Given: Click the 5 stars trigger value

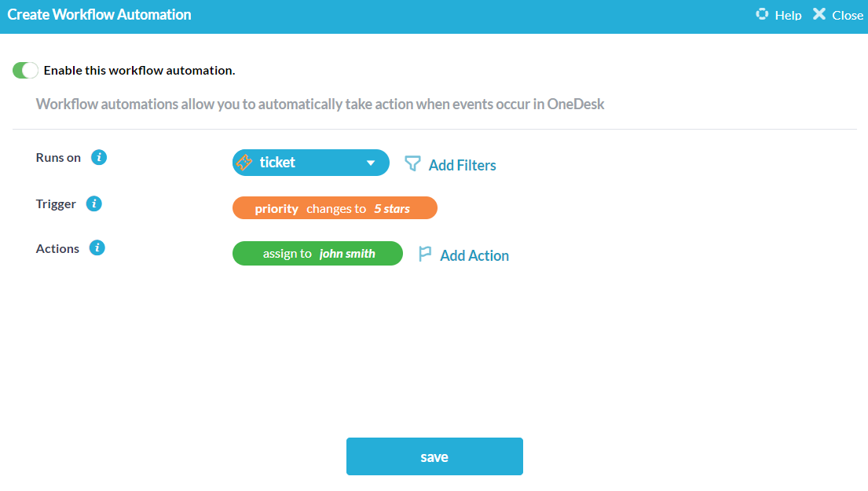Looking at the screenshot, I should 392,208.
